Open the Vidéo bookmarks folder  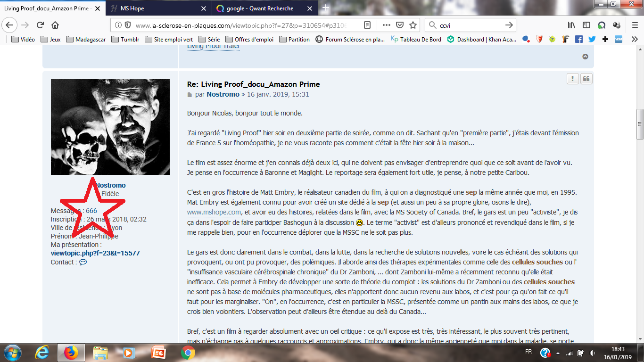pos(23,39)
